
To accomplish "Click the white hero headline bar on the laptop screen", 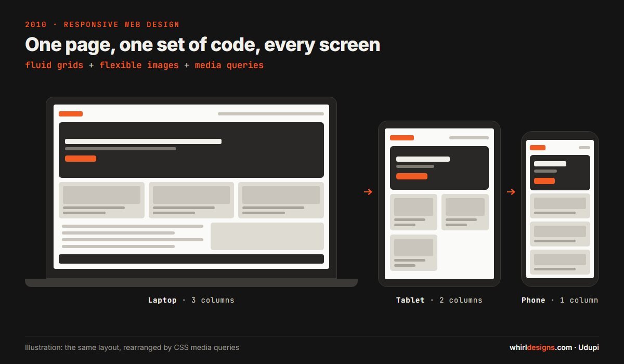I will pos(143,141).
